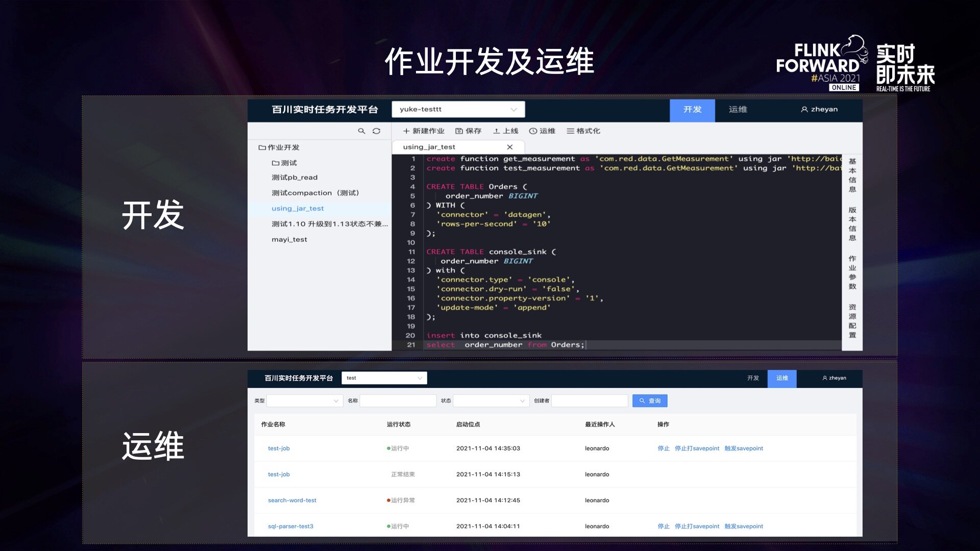Click the search magnifier icon in sidebar
This screenshot has height=551, width=980.
[361, 131]
